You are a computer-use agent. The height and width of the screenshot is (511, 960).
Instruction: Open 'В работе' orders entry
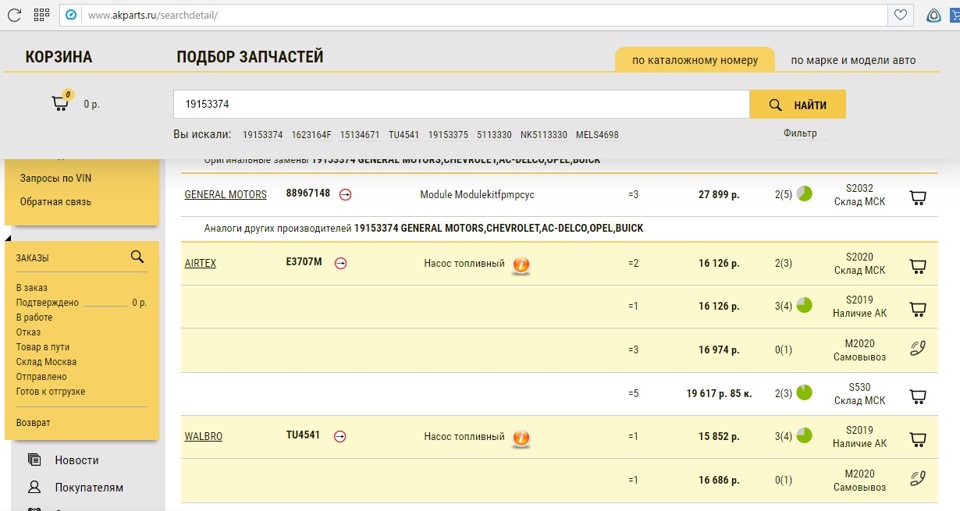pos(34,317)
